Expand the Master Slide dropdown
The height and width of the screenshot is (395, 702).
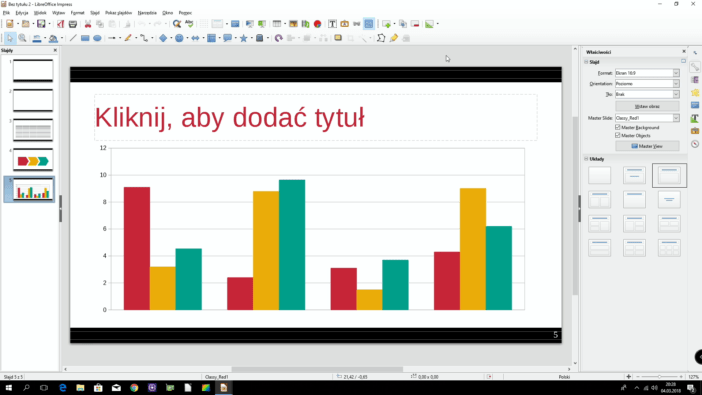[647, 118]
